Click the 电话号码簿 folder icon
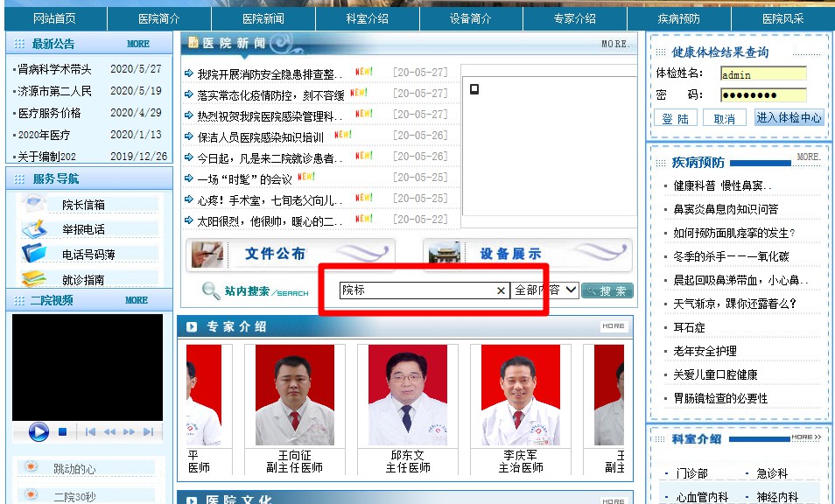Viewport: 835px width, 504px height. click(x=34, y=254)
